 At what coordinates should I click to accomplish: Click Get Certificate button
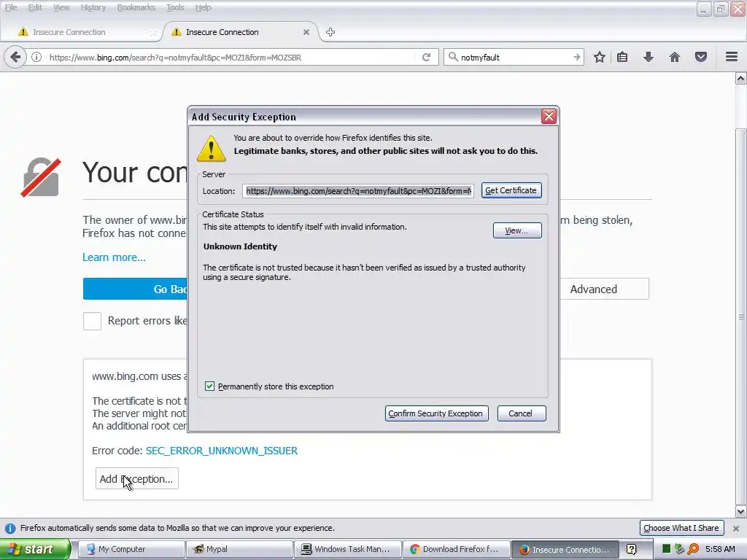511,190
